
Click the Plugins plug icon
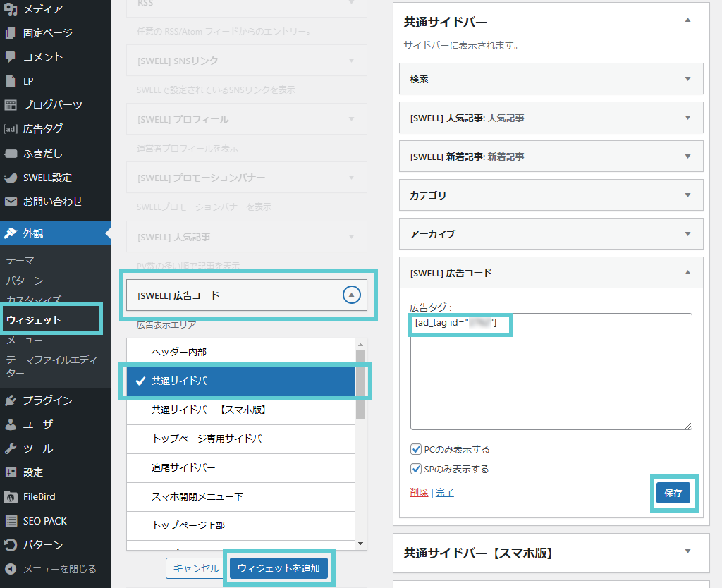pos(11,400)
